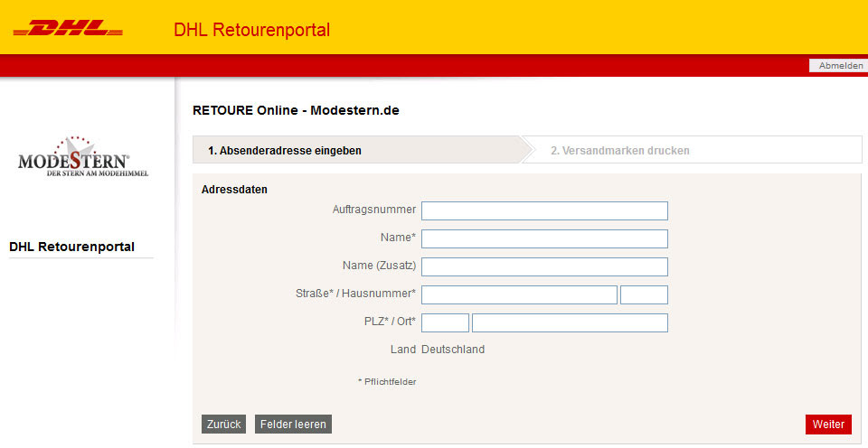Click the Abmelden button
Screen dimensions: 868x448
[840, 65]
